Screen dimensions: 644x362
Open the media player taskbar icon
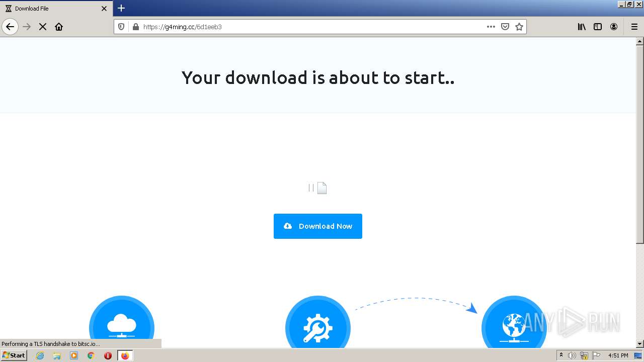74,355
